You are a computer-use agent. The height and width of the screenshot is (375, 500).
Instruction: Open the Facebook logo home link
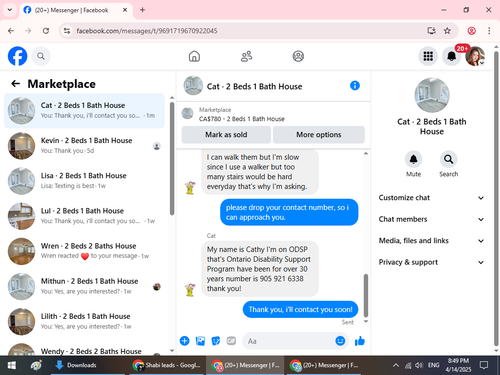pos(17,56)
